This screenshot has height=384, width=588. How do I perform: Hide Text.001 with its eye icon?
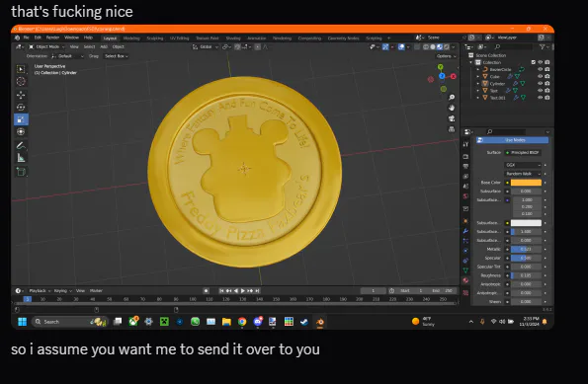(x=541, y=98)
